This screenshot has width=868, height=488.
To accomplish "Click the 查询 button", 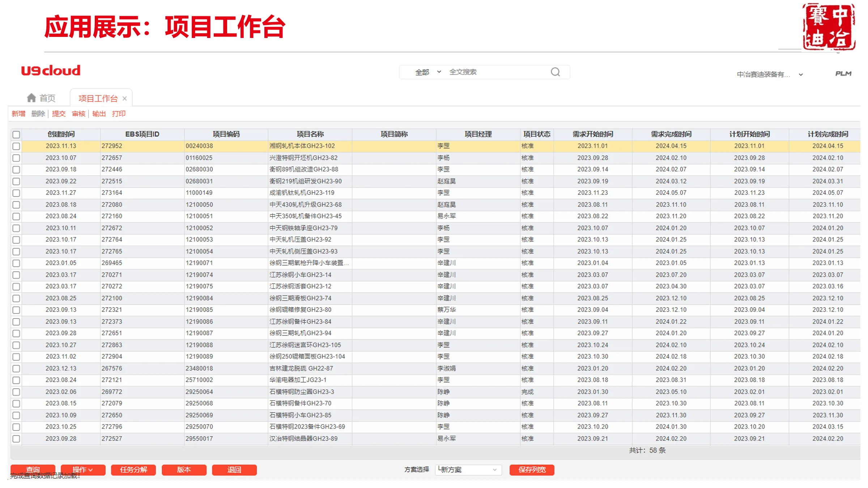I will 33,470.
